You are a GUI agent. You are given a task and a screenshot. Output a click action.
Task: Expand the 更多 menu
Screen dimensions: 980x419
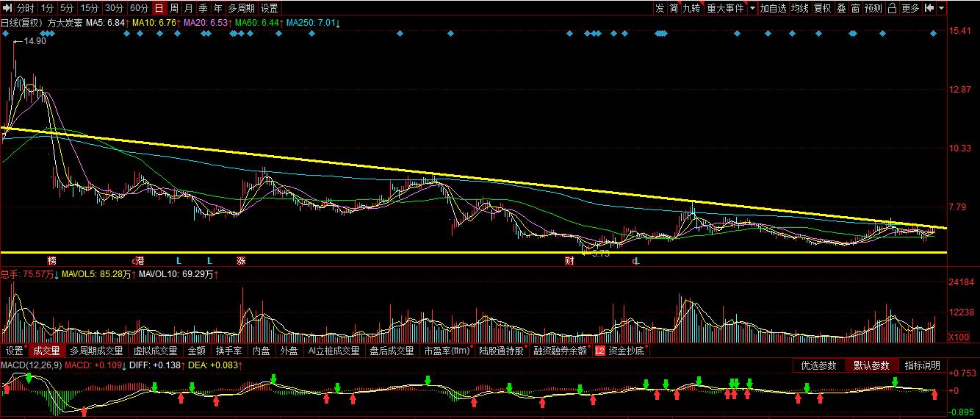911,8
